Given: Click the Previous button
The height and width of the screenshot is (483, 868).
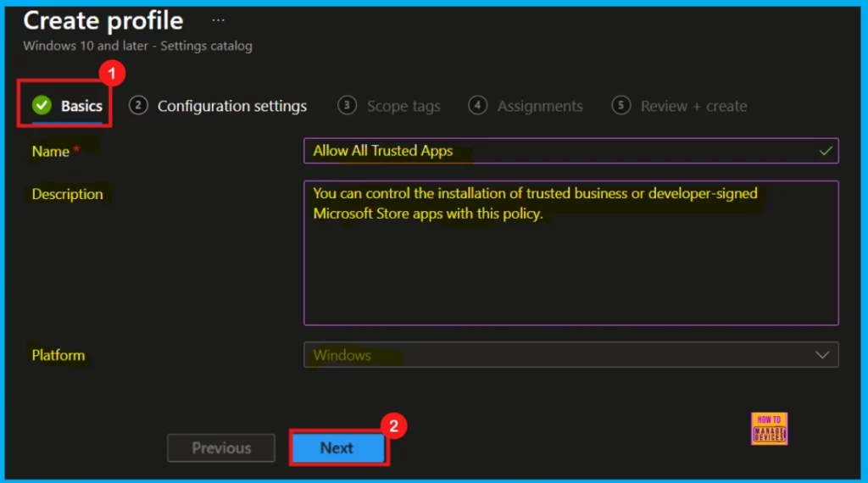Looking at the screenshot, I should 221,447.
